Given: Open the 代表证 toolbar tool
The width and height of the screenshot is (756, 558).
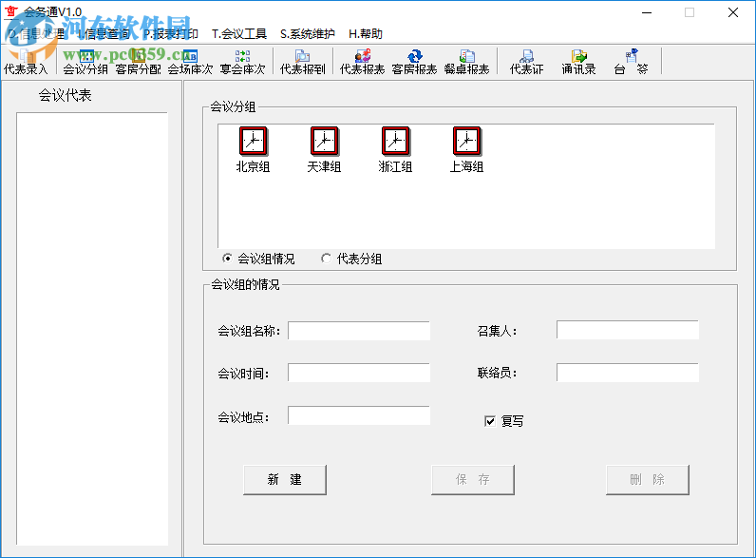Looking at the screenshot, I should [x=526, y=61].
